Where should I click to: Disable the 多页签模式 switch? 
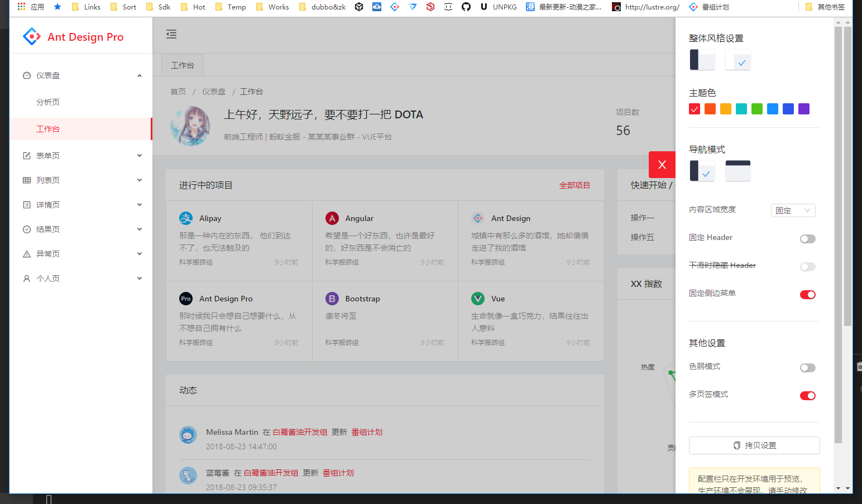pyautogui.click(x=808, y=396)
